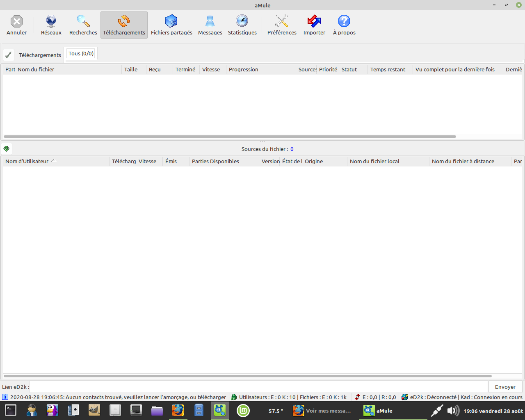Click the downloads list horizontal scrollbar
Viewport: 525px width, 420px height.
tap(230, 137)
